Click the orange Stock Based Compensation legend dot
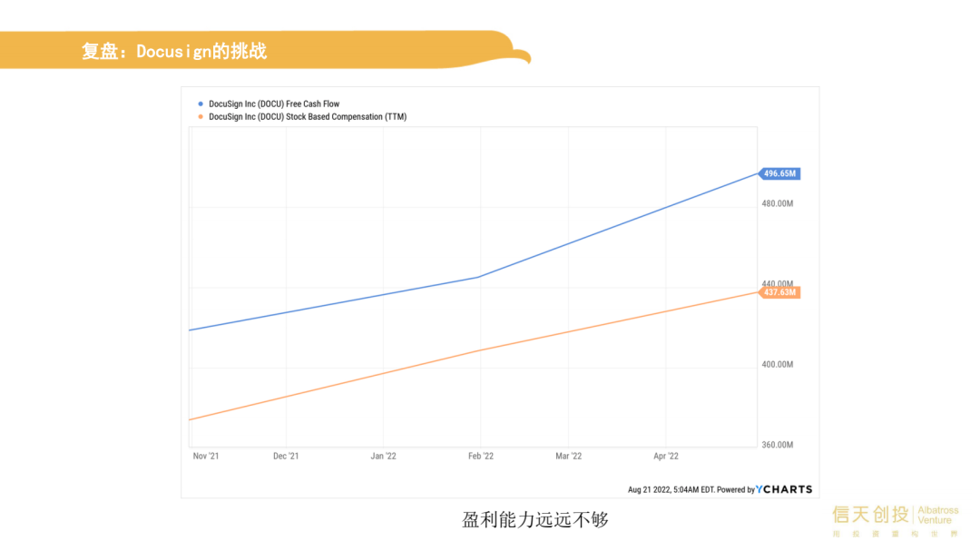980x551 pixels. (201, 117)
